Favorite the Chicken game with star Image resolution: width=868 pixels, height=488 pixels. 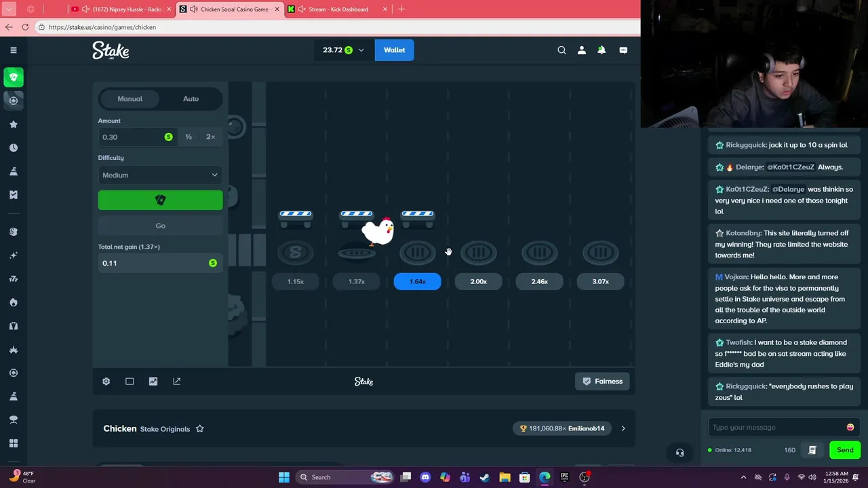point(200,429)
